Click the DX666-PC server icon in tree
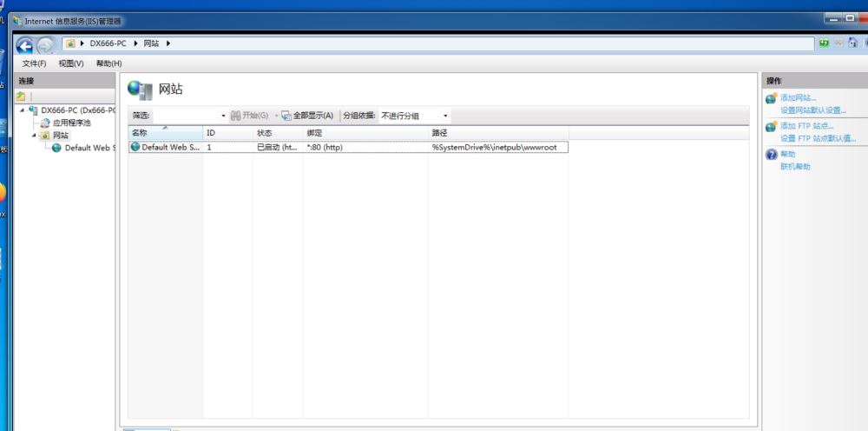 pyautogui.click(x=34, y=110)
